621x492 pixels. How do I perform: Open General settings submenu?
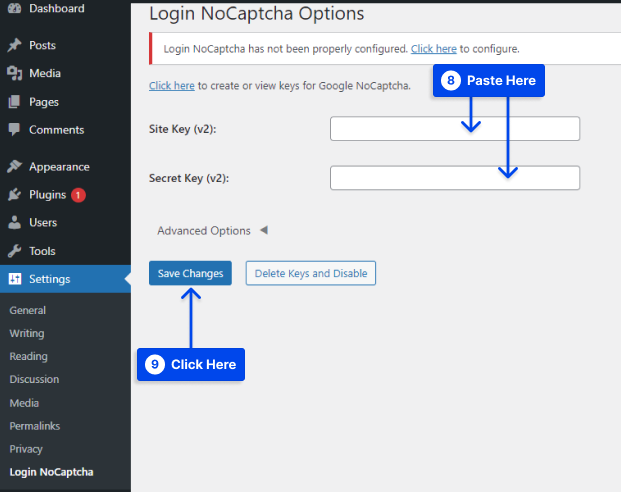point(28,310)
